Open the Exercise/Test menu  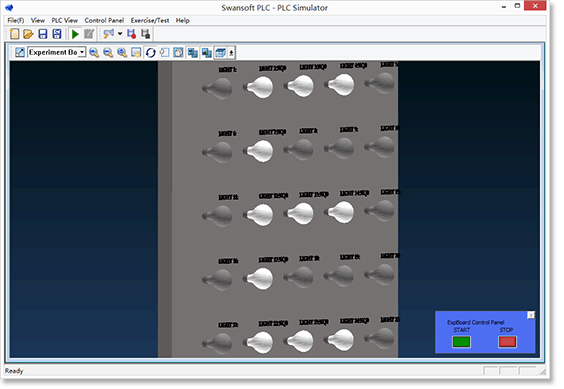pyautogui.click(x=150, y=21)
